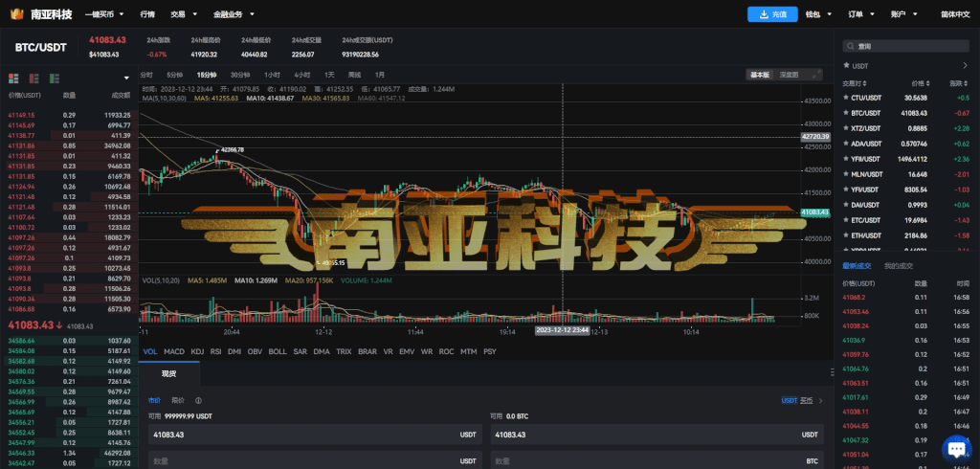980x469 pixels.
Task: Open the live chat support bubble
Action: 957,449
